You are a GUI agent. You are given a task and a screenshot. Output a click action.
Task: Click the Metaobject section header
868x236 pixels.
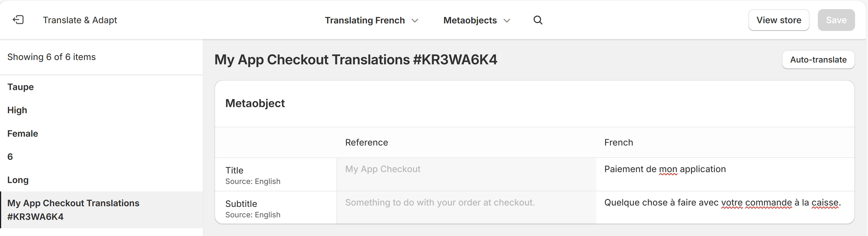(x=255, y=103)
